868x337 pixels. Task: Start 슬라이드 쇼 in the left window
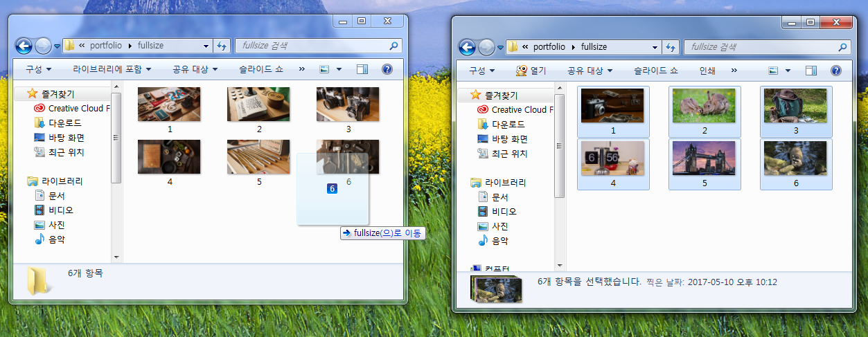click(x=261, y=69)
